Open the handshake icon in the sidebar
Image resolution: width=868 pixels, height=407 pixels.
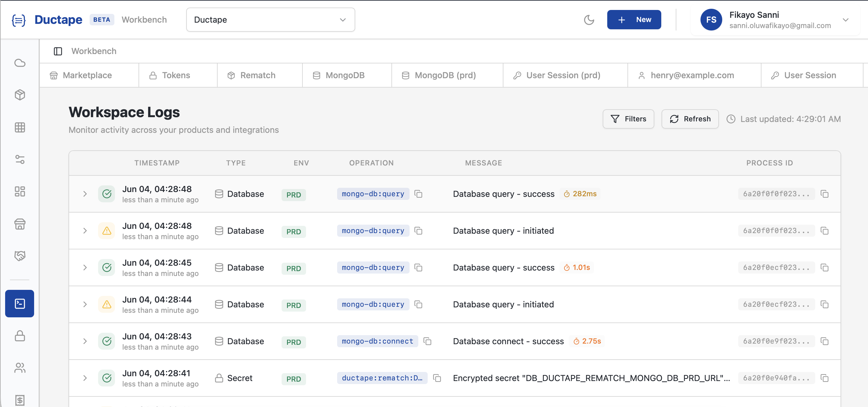point(20,256)
